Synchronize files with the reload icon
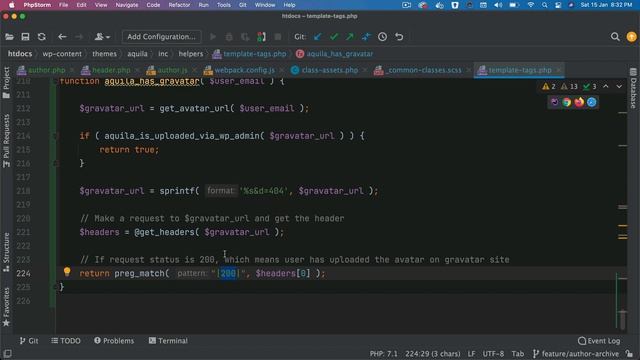Viewport: 640px width, 360px height. point(42,37)
